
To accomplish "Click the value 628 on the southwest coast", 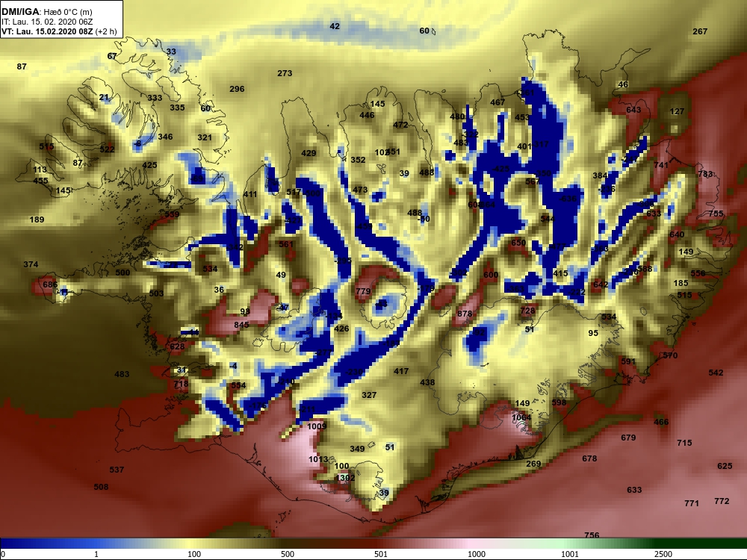I will click(x=177, y=346).
